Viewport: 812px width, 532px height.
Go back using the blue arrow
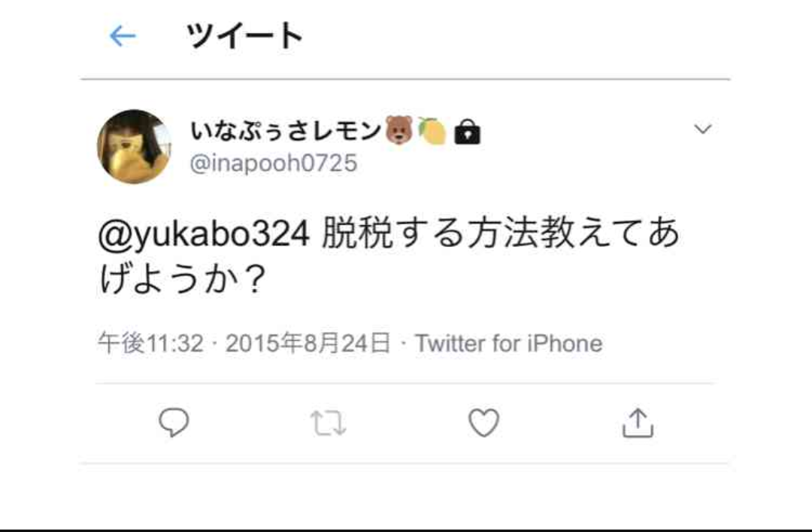point(123,36)
